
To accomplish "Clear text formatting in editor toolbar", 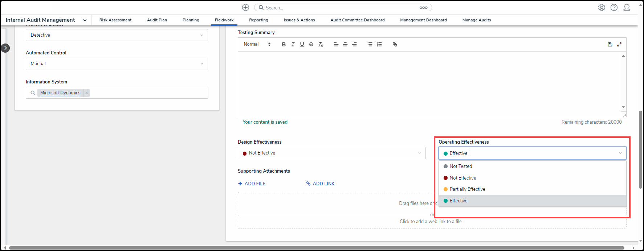I will point(321,44).
